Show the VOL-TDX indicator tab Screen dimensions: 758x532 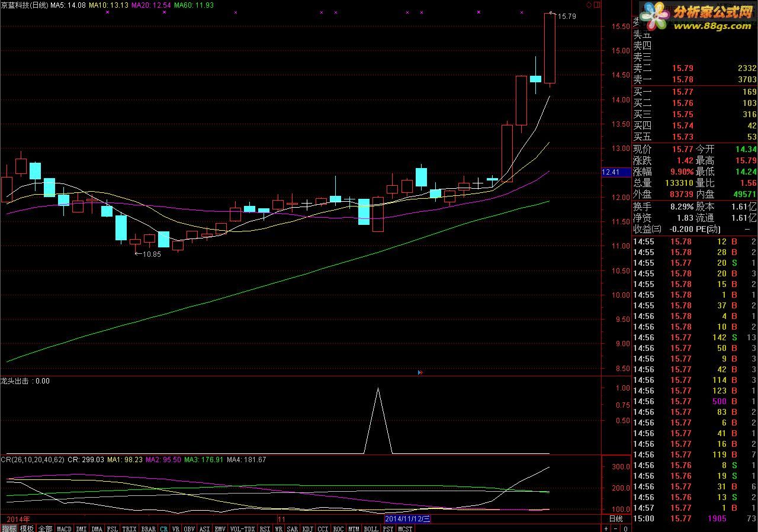tap(242, 528)
